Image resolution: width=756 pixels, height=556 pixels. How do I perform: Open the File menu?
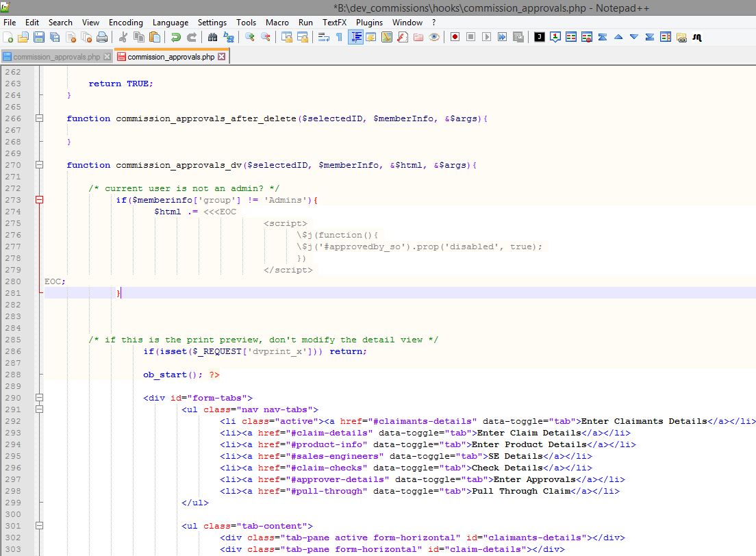point(10,22)
